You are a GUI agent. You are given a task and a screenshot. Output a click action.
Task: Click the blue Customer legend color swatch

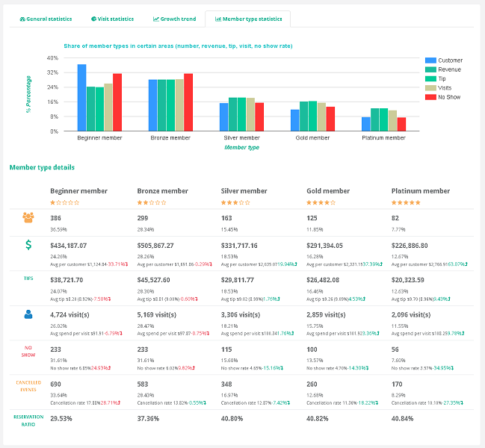pos(430,60)
